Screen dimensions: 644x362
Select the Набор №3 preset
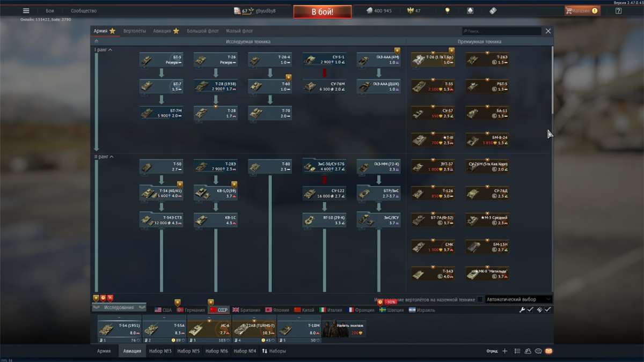click(160, 351)
